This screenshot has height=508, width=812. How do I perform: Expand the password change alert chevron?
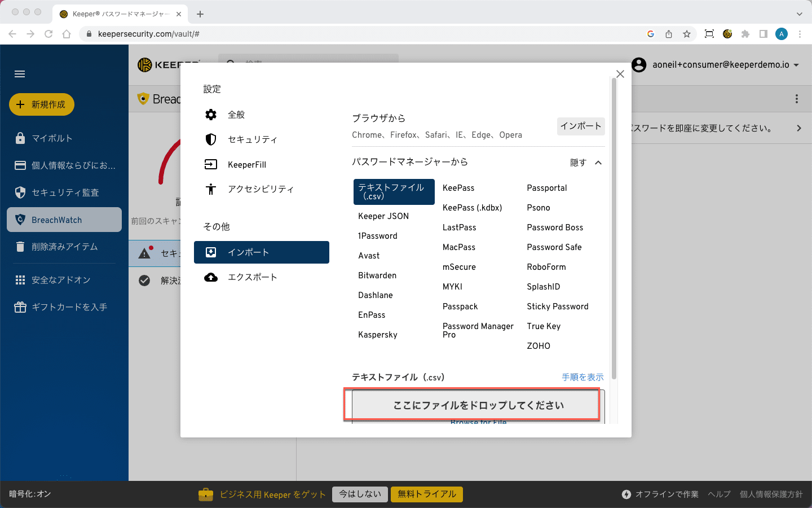(x=798, y=128)
